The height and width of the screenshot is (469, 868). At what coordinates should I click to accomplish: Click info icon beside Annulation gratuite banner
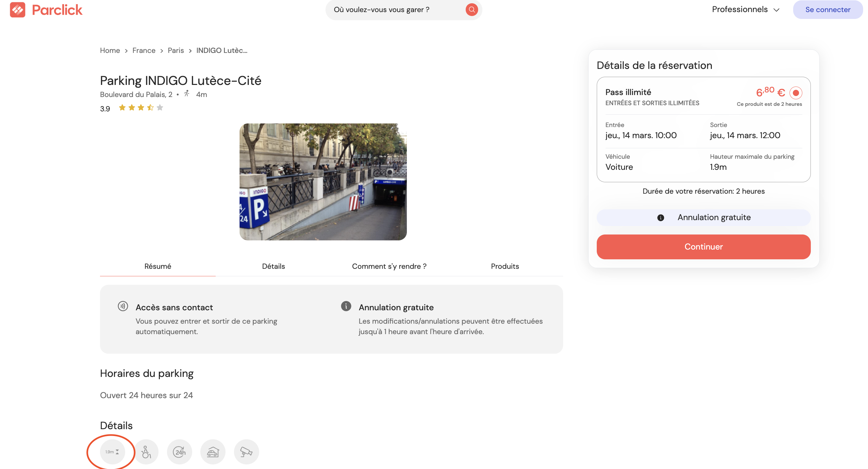(660, 218)
